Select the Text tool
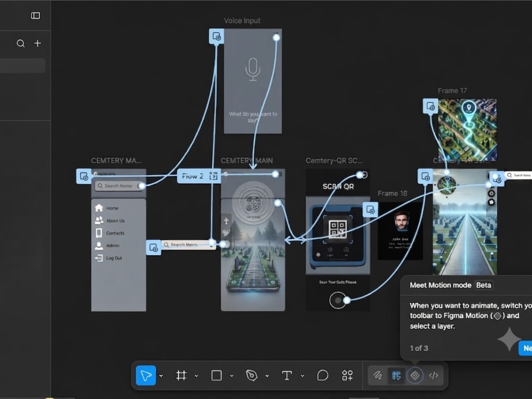 tap(287, 375)
